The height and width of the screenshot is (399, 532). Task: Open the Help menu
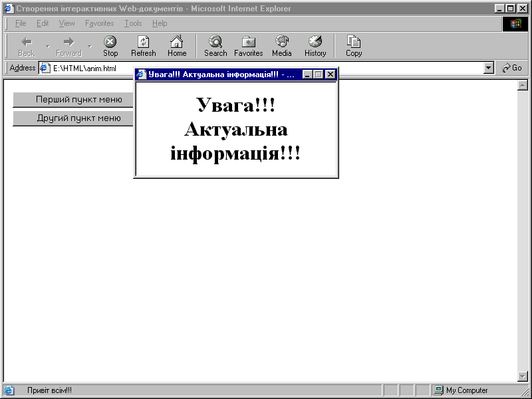[160, 23]
